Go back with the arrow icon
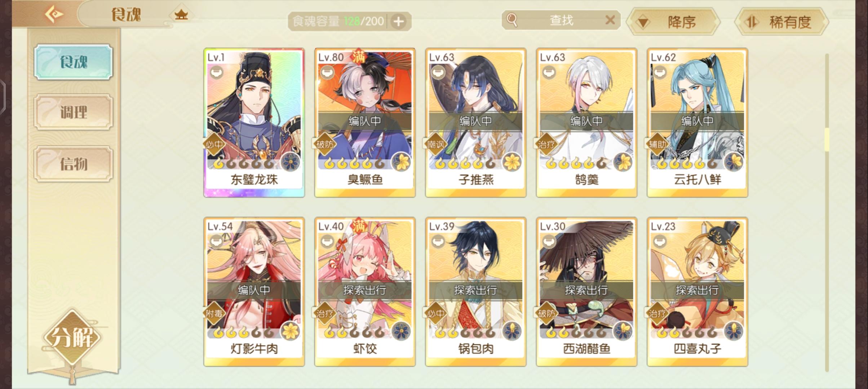Image resolution: width=868 pixels, height=389 pixels. coord(54,14)
